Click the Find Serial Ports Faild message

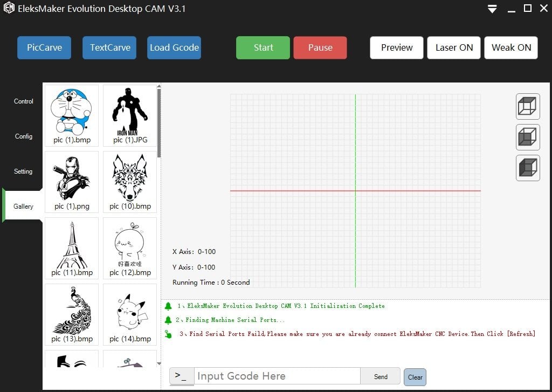357,334
